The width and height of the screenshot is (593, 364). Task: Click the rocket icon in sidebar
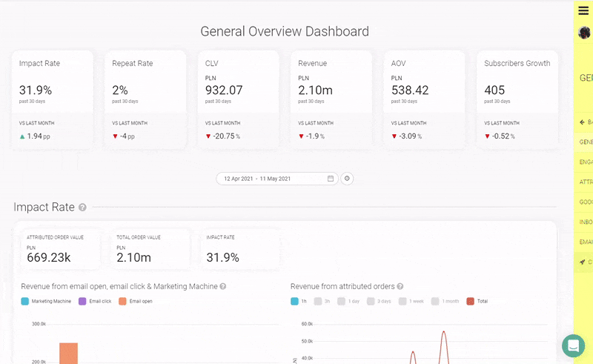pyautogui.click(x=583, y=262)
